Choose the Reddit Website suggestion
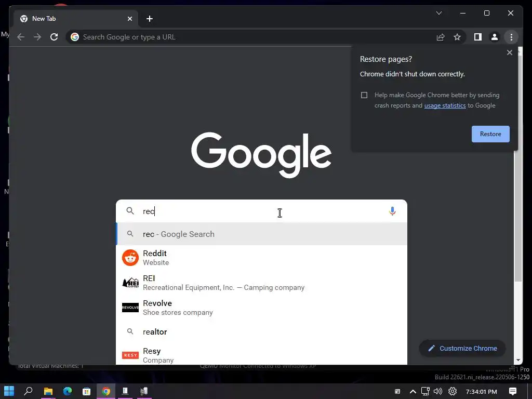 click(261, 258)
